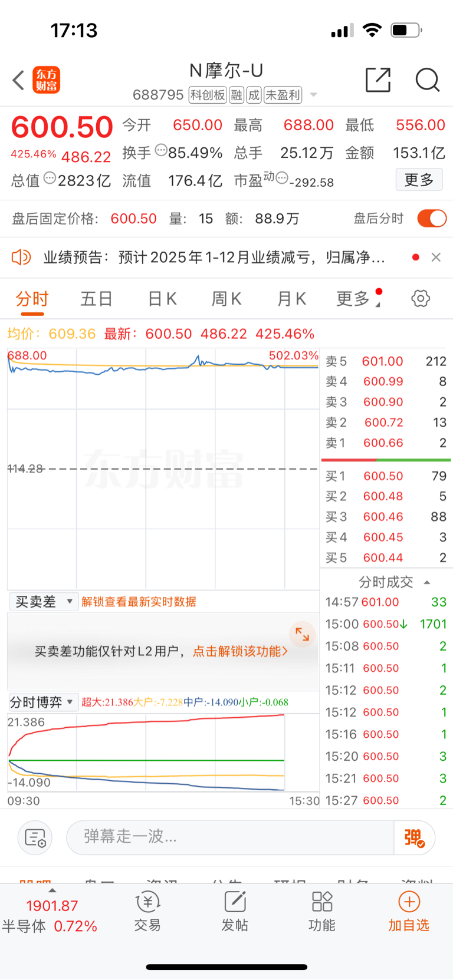Select 买3 price 600.46 row
The width and height of the screenshot is (453, 980).
pyautogui.click(x=386, y=517)
